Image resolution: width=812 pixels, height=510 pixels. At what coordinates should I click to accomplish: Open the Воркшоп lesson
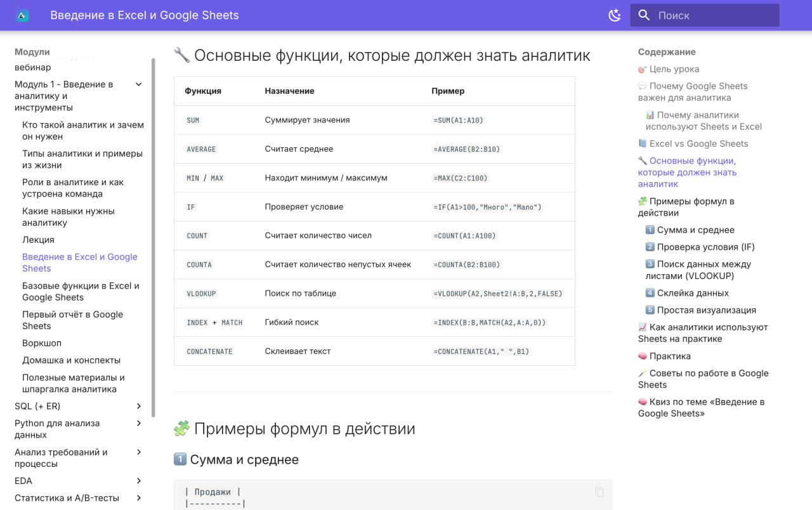point(42,343)
